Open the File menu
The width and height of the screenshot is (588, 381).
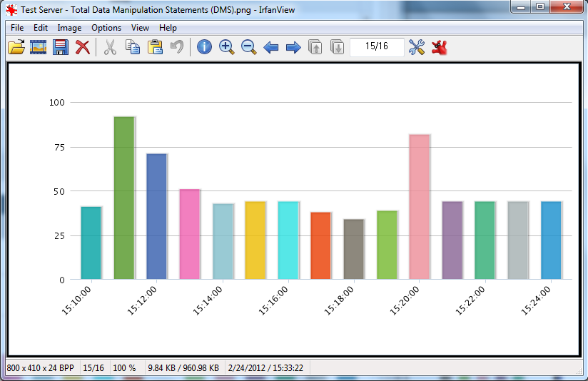coord(17,28)
